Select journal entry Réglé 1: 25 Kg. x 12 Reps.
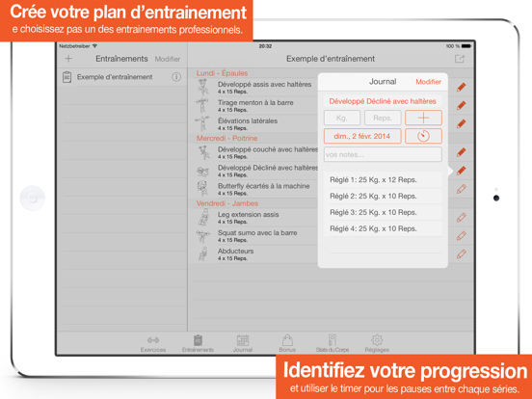532x399 pixels. [383, 180]
